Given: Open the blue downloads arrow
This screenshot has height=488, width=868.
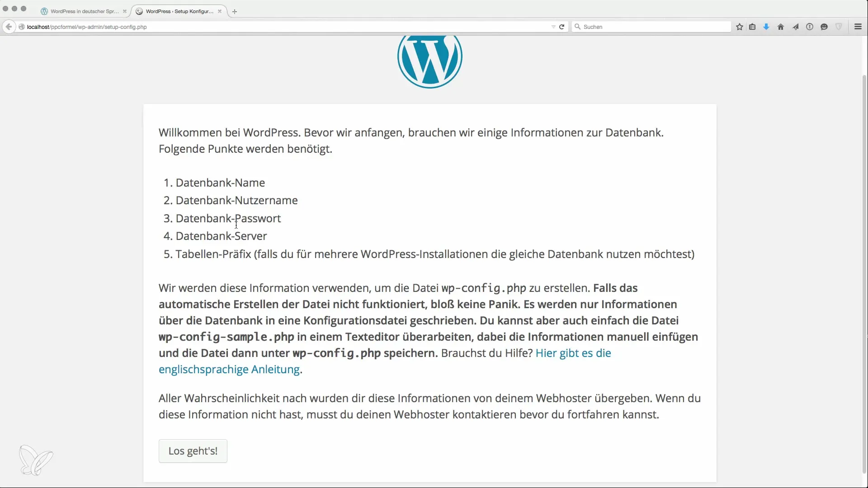Looking at the screenshot, I should point(766,27).
